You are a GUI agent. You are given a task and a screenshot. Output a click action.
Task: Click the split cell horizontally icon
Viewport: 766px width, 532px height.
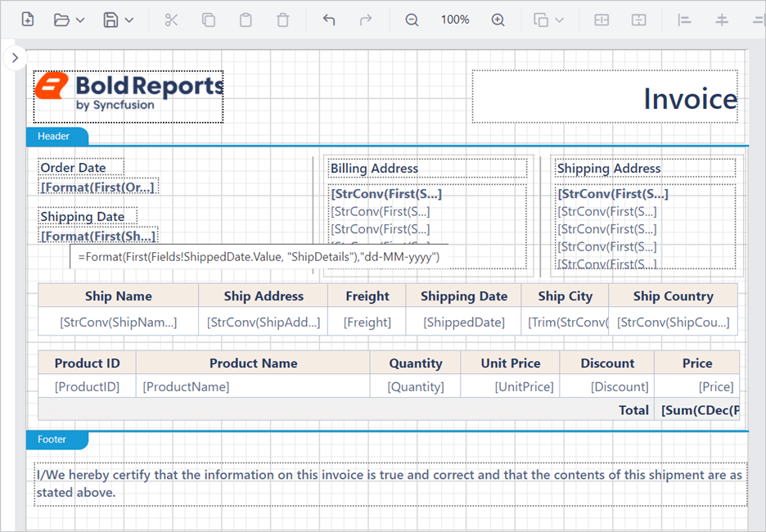tap(602, 19)
